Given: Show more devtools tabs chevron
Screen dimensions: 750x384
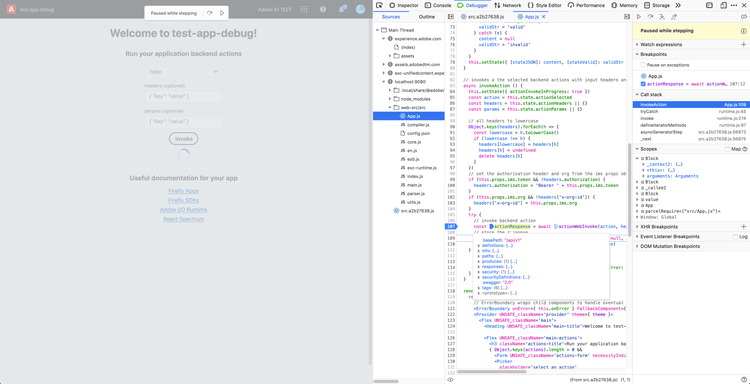Looking at the screenshot, I should tap(678, 5).
